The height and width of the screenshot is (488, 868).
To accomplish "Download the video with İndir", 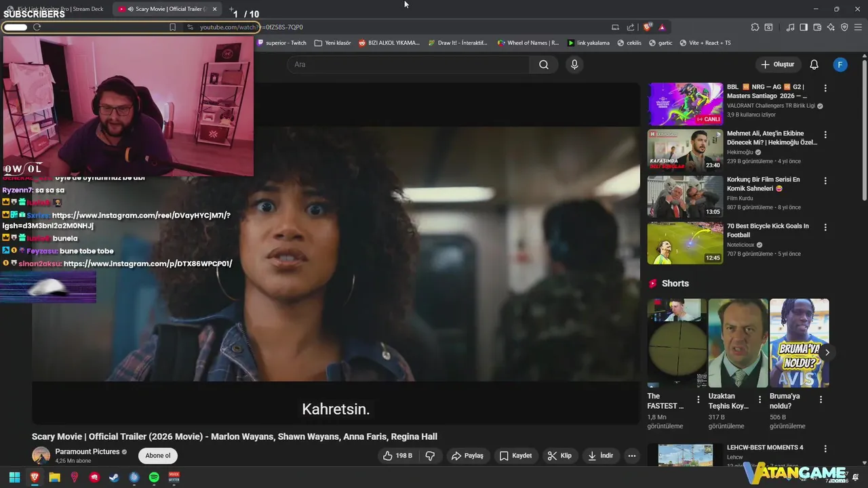I will 600,455.
